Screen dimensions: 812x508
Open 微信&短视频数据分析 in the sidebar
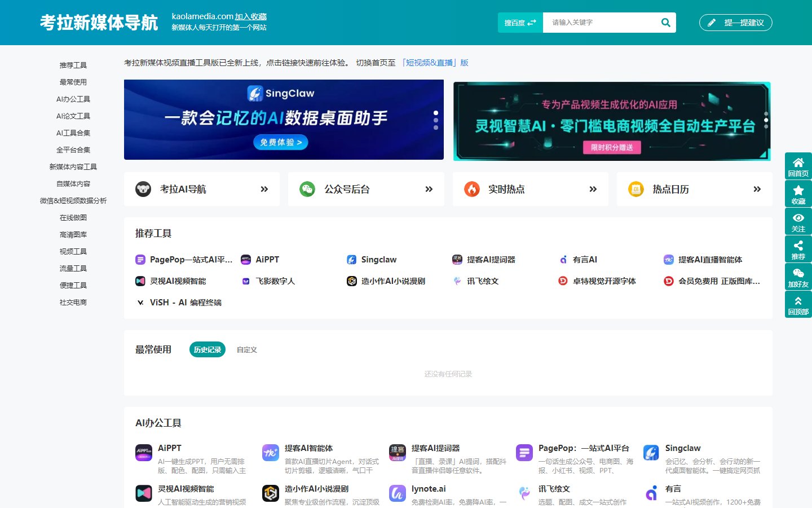click(x=73, y=201)
